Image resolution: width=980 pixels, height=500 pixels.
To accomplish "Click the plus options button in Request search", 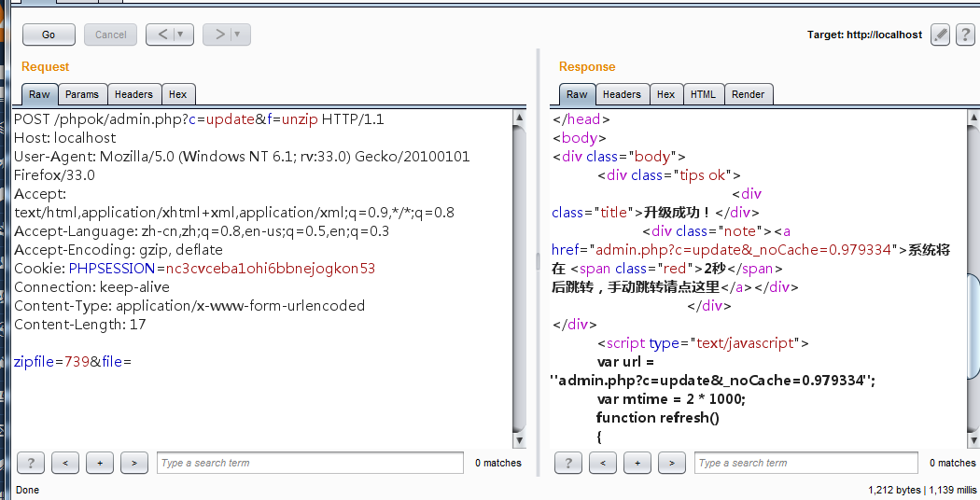I will coord(100,463).
